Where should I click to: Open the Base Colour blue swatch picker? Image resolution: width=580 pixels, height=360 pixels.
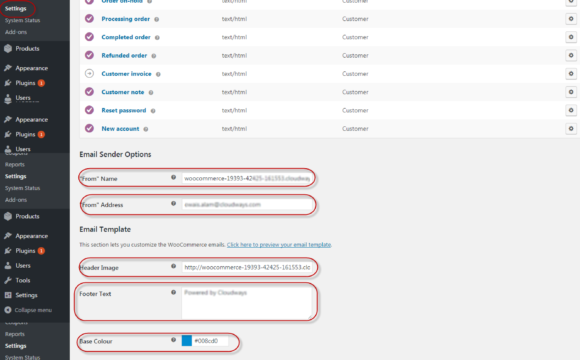(187, 341)
